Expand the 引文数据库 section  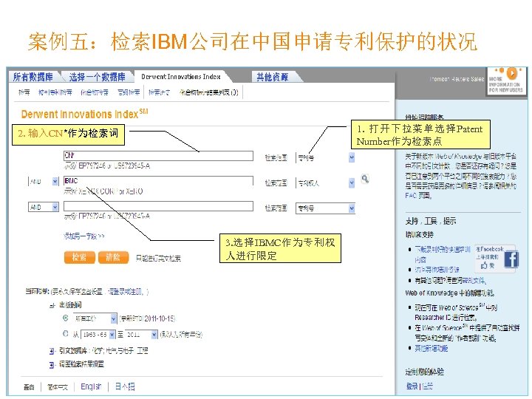(x=52, y=351)
